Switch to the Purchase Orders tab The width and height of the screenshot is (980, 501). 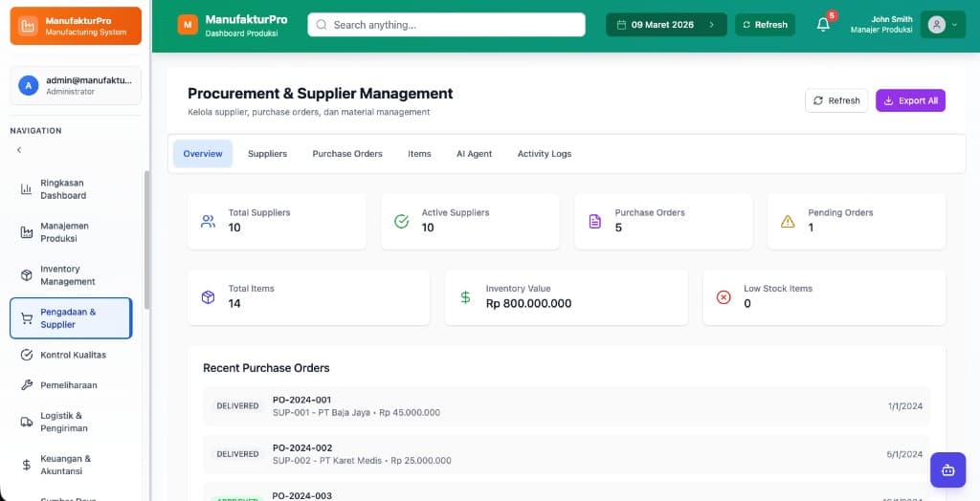pos(347,154)
